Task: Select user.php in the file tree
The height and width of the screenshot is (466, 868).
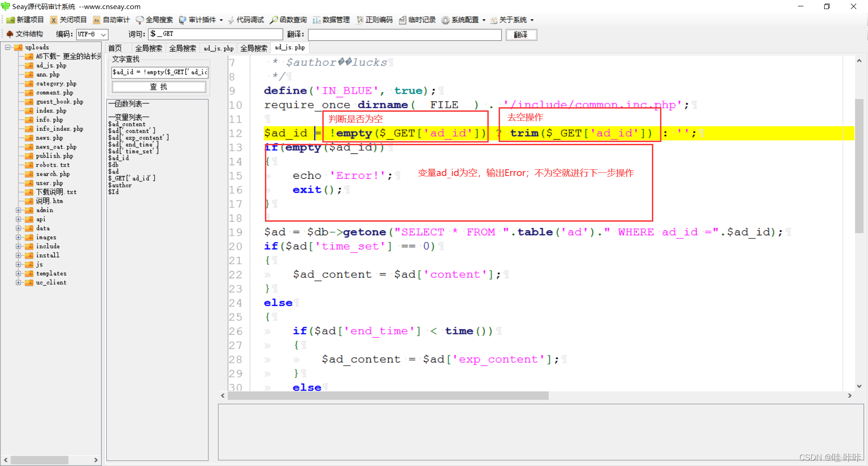Action: coord(49,183)
